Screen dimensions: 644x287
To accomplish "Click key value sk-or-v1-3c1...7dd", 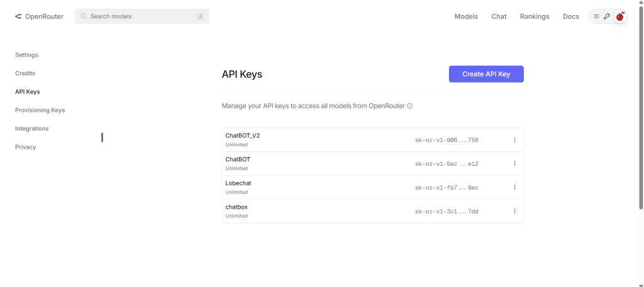I will pyautogui.click(x=447, y=212).
